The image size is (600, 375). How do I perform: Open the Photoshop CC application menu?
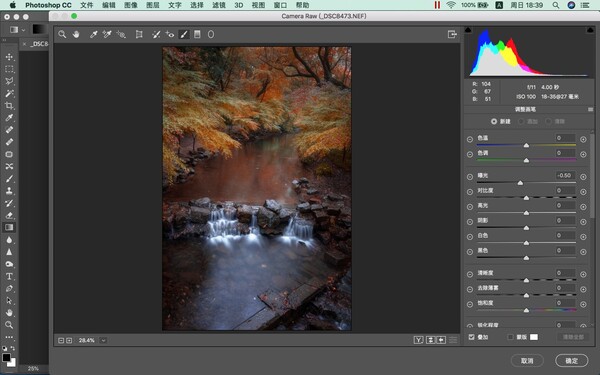48,5
